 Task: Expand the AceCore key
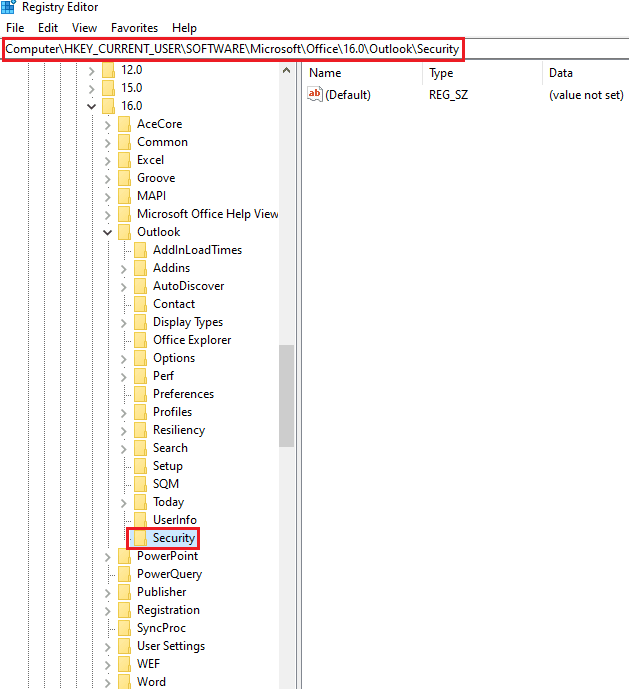pos(108,125)
